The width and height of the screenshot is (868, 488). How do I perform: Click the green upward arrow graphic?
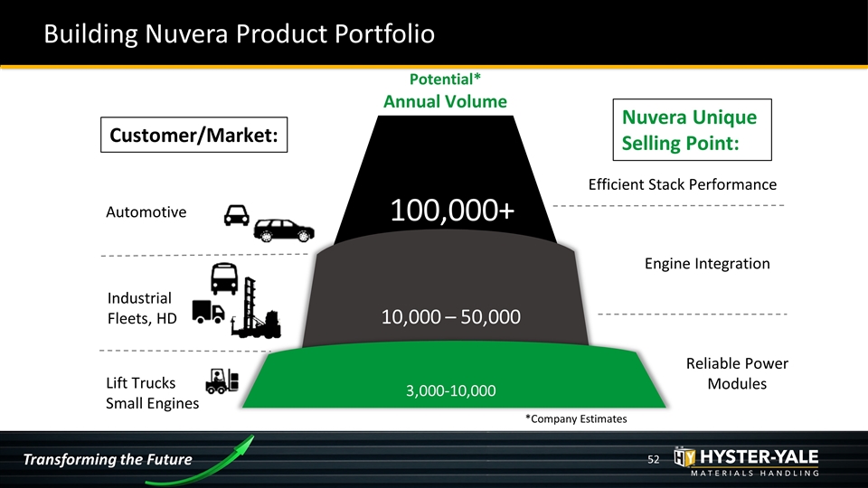point(201,460)
